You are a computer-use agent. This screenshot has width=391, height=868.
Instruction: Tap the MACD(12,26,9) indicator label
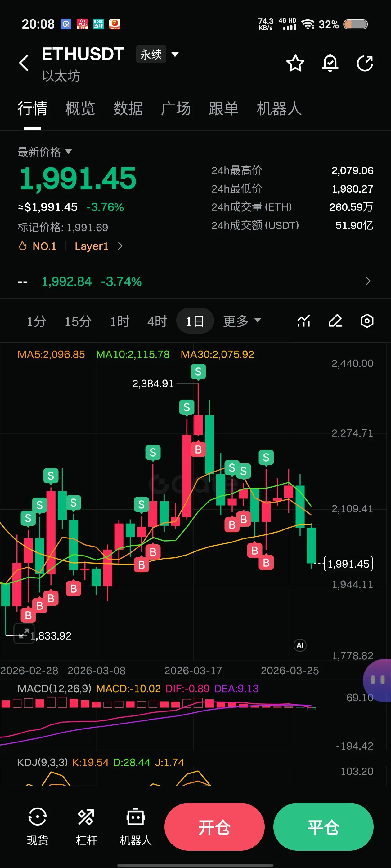[x=54, y=689]
